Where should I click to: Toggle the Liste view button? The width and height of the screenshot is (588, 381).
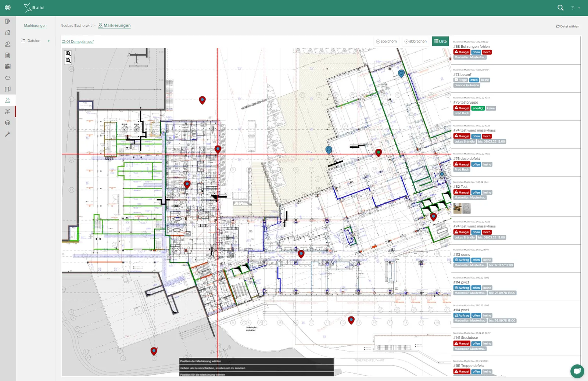440,41
